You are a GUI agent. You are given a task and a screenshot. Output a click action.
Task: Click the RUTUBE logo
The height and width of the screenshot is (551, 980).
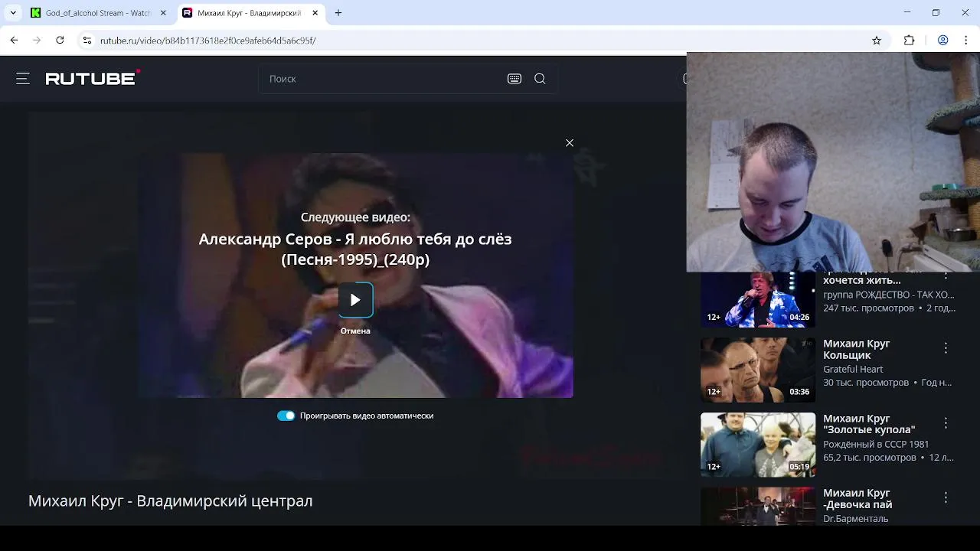93,77
